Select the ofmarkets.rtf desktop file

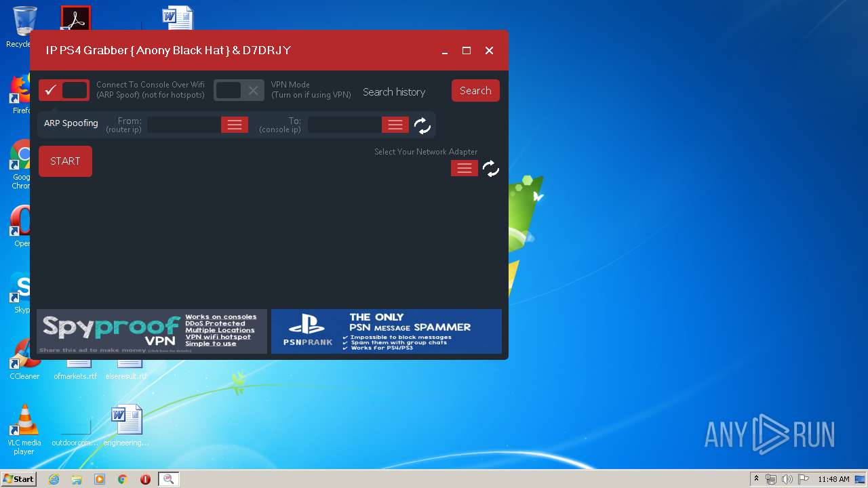pyautogui.click(x=75, y=370)
